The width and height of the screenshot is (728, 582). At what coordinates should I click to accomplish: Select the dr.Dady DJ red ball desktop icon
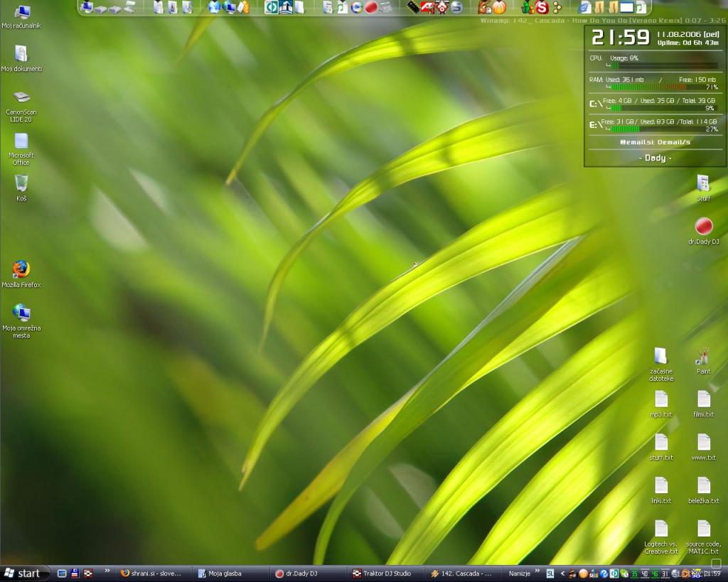click(703, 231)
